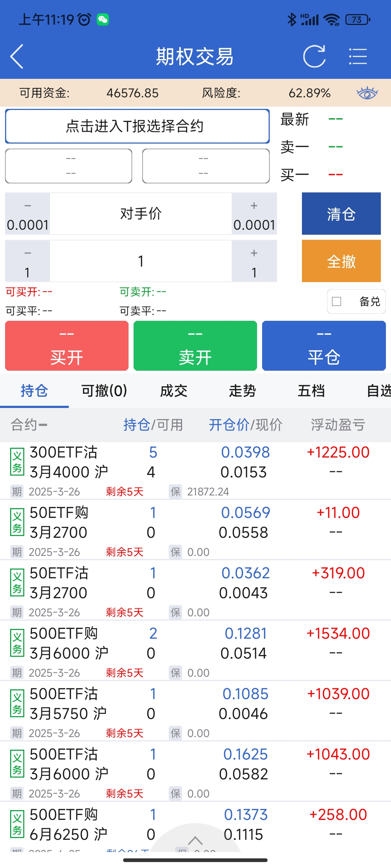Increase price by 0.0001 step
The width and height of the screenshot is (391, 868).
coord(254,214)
